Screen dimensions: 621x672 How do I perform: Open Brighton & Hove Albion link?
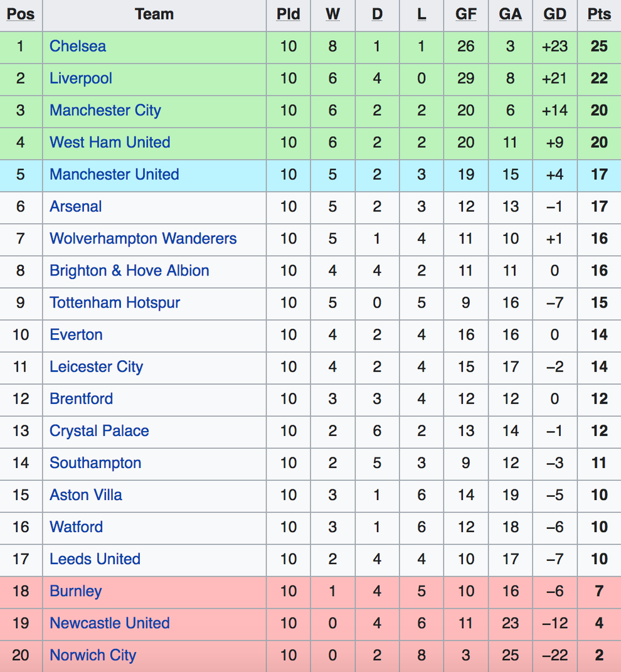129,271
